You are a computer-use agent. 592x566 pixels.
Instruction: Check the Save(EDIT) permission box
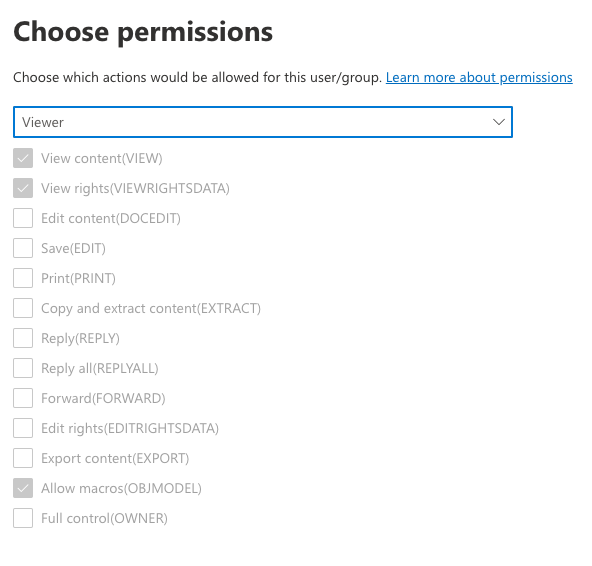23,248
